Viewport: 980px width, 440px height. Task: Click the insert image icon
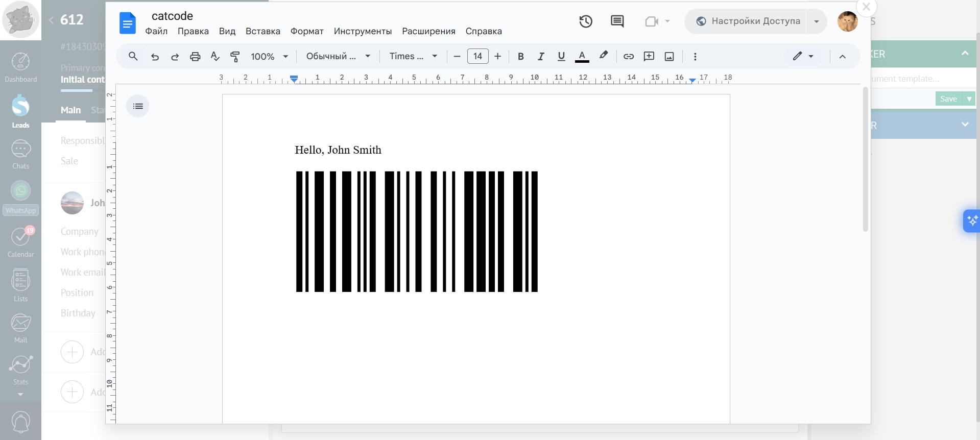[669, 57]
